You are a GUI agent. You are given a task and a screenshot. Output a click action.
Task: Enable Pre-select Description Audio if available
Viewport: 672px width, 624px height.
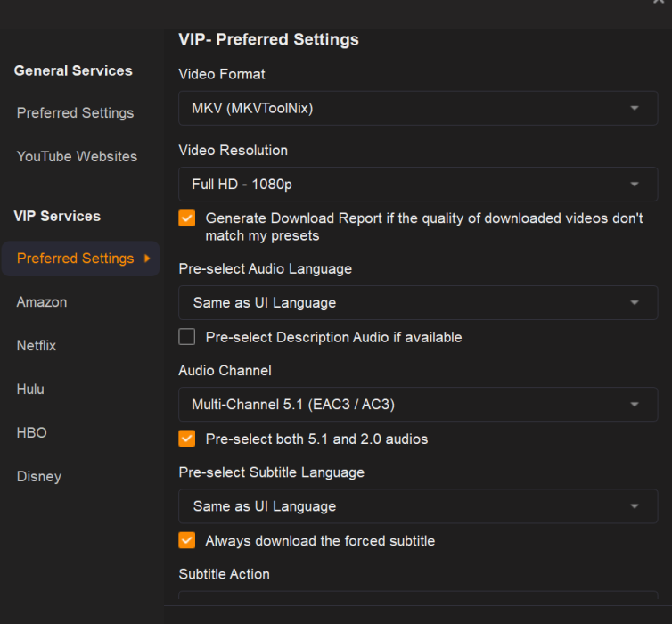[x=187, y=337]
